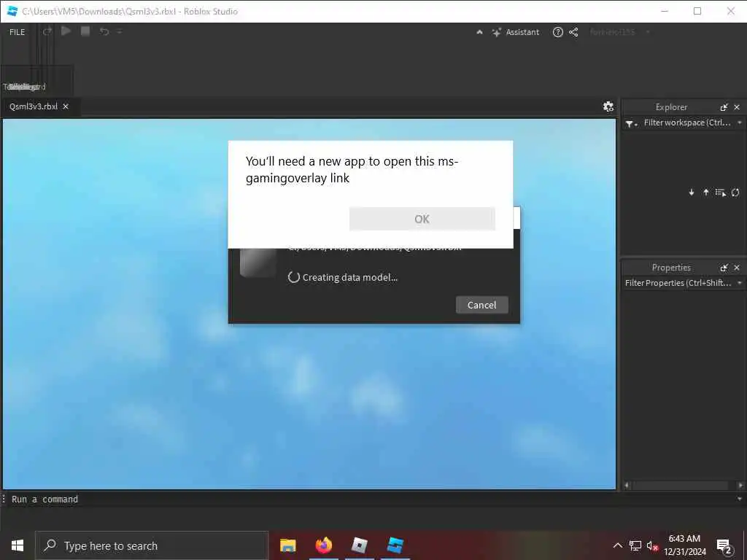
Task: Click command bar drag handle dots
Action: pos(4,499)
